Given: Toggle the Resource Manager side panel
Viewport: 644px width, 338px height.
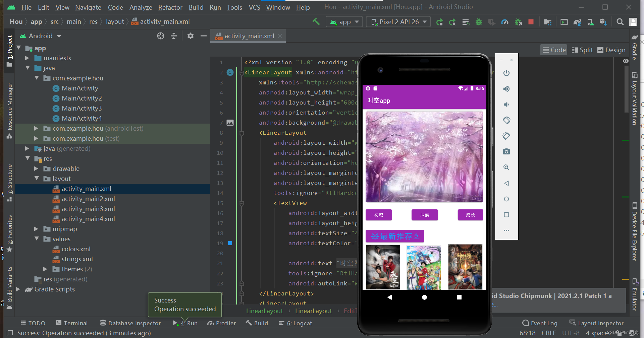Looking at the screenshot, I should 10,111.
